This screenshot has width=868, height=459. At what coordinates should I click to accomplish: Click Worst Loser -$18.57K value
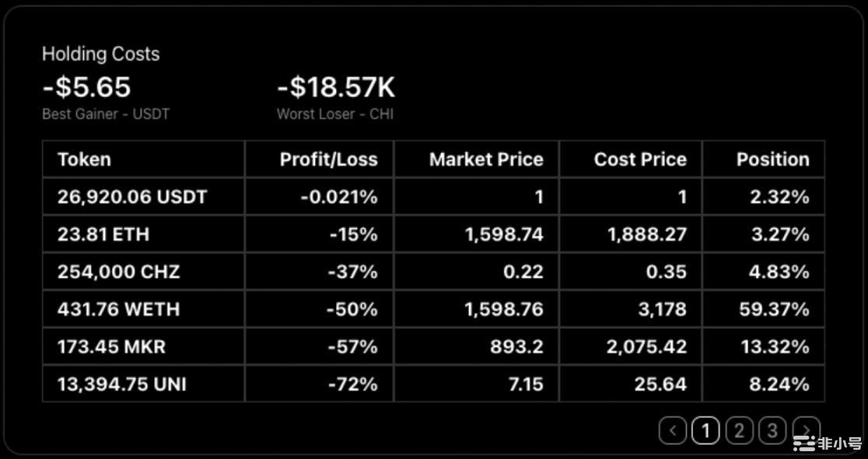point(336,86)
